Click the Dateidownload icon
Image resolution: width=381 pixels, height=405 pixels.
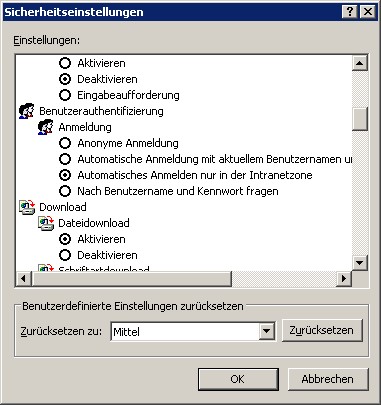point(46,223)
